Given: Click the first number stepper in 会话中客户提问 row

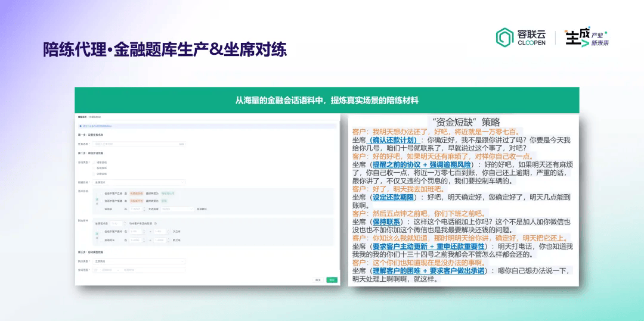Looking at the screenshot, I should (137, 232).
